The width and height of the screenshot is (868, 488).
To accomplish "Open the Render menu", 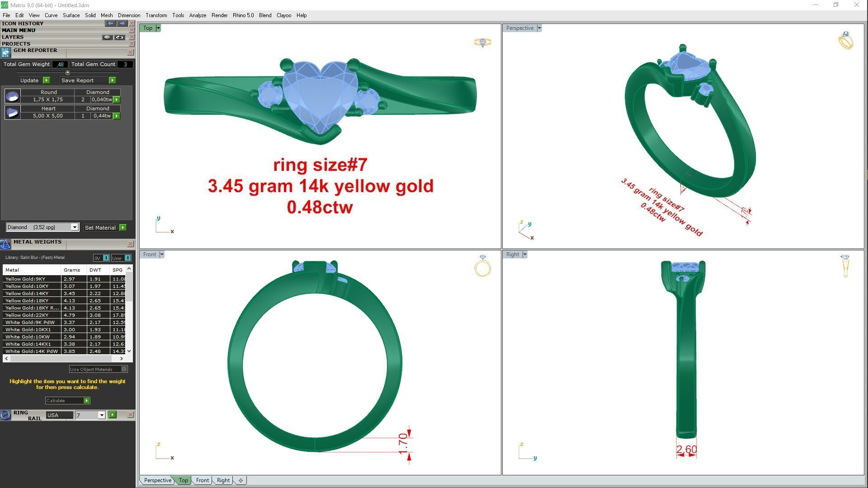I will click(219, 15).
